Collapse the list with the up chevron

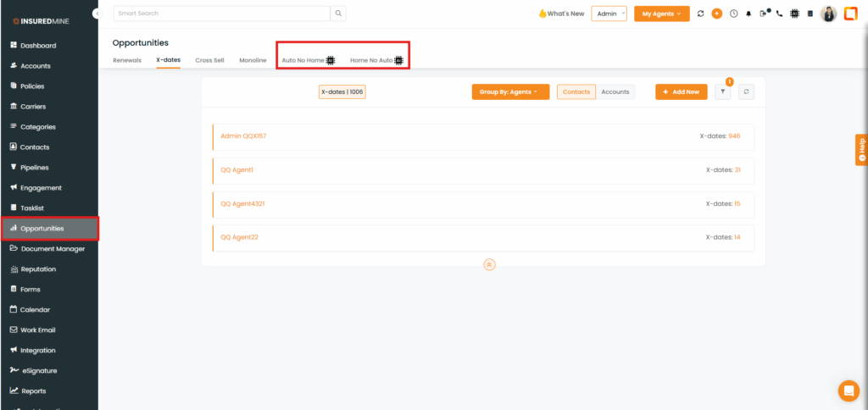(489, 264)
